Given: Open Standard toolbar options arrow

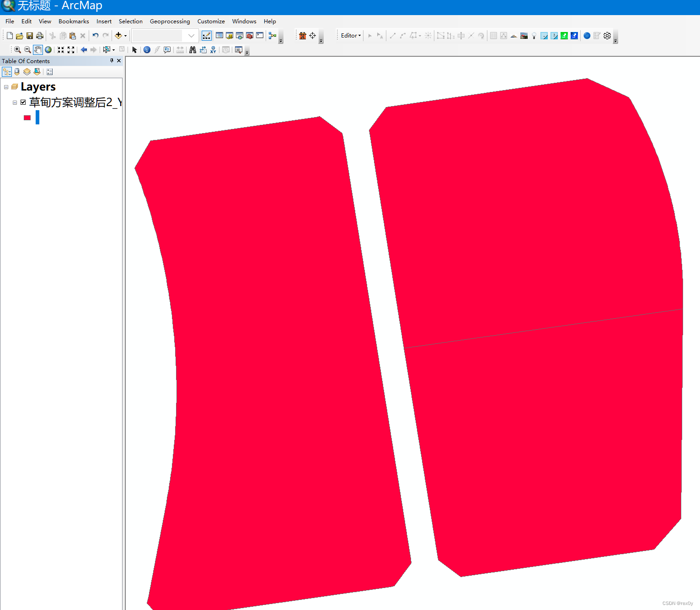Looking at the screenshot, I should (281, 37).
